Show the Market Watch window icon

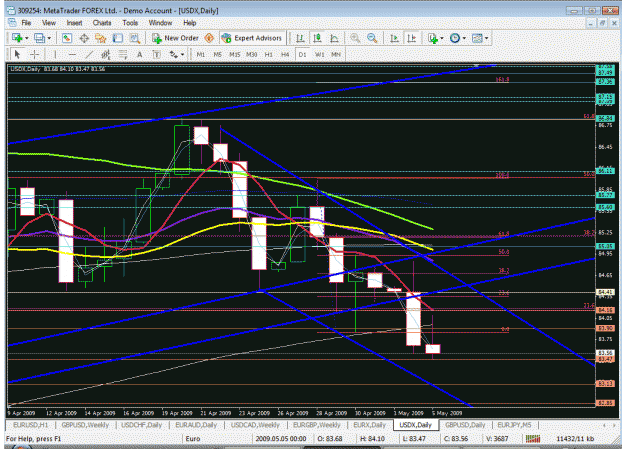[x=67, y=38]
